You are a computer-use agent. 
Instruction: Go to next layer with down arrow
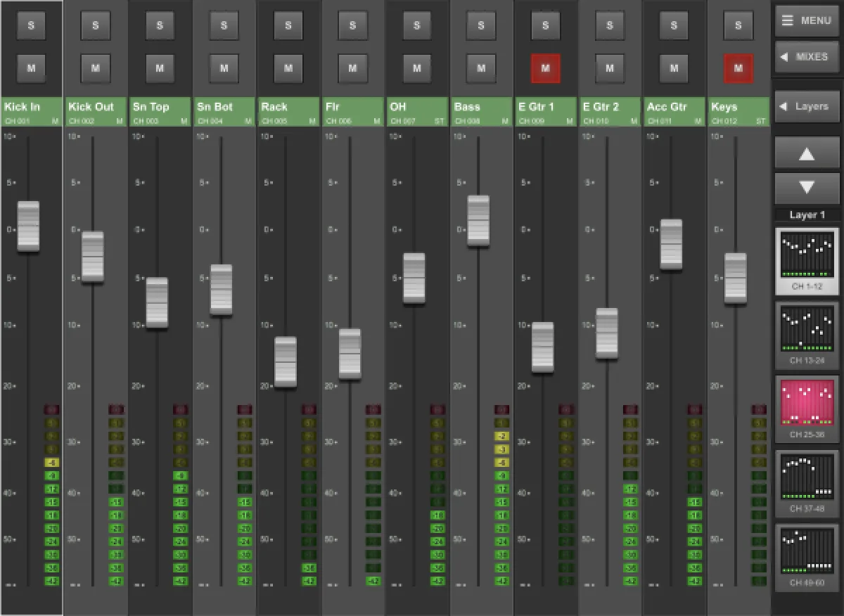pyautogui.click(x=807, y=188)
